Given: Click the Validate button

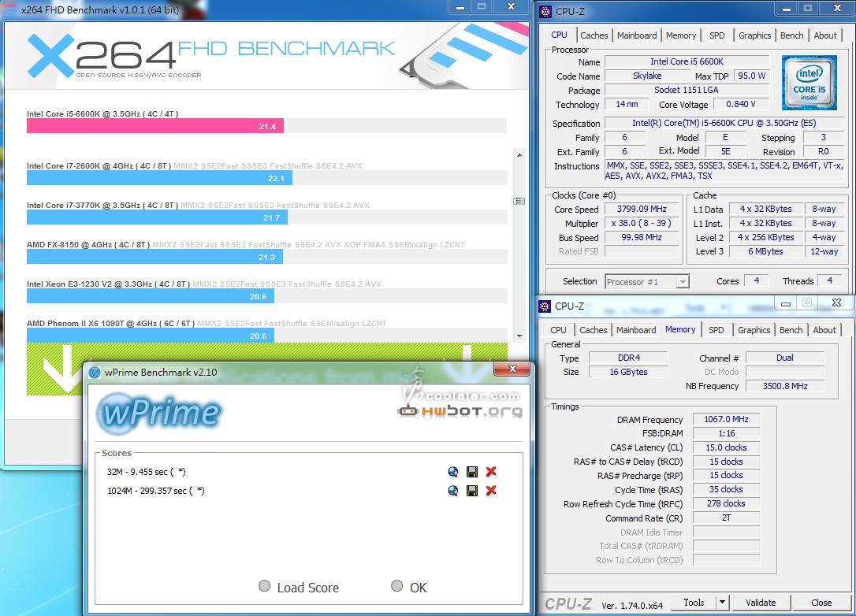Looking at the screenshot, I should click(x=761, y=603).
